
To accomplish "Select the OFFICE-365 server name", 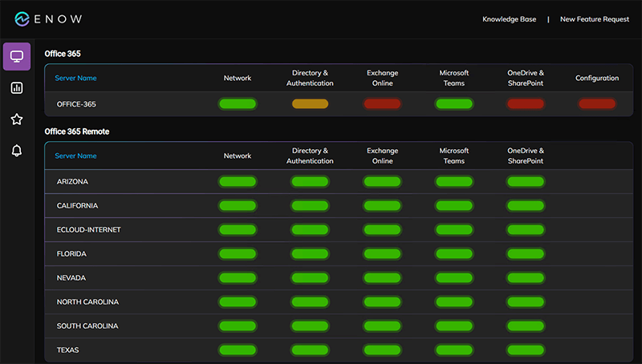I will (76, 104).
